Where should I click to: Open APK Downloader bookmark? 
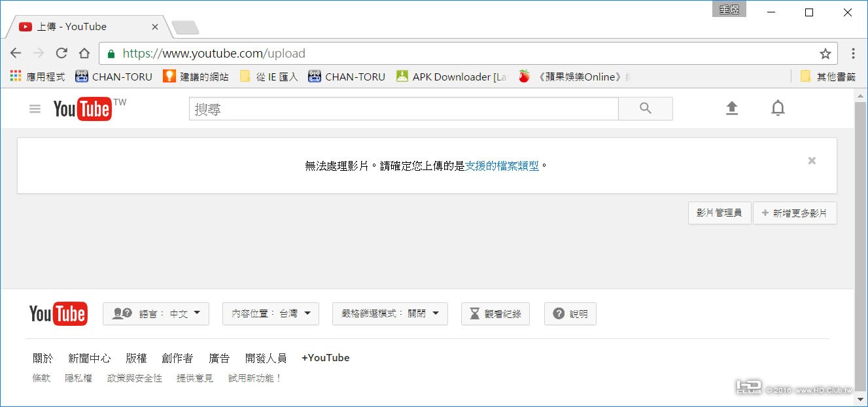(x=451, y=77)
